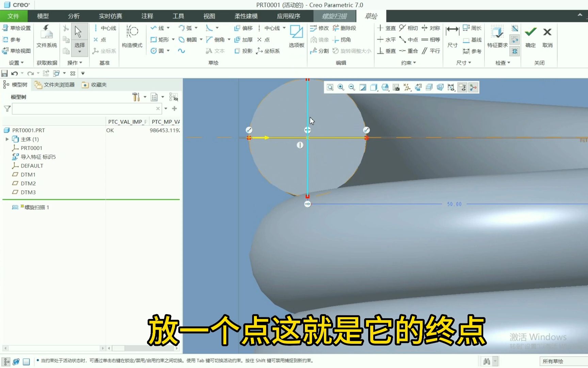Image resolution: width=588 pixels, height=368 pixels.
Task: Open the 弧 (Arc) dropdown arrow
Action: click(x=196, y=28)
